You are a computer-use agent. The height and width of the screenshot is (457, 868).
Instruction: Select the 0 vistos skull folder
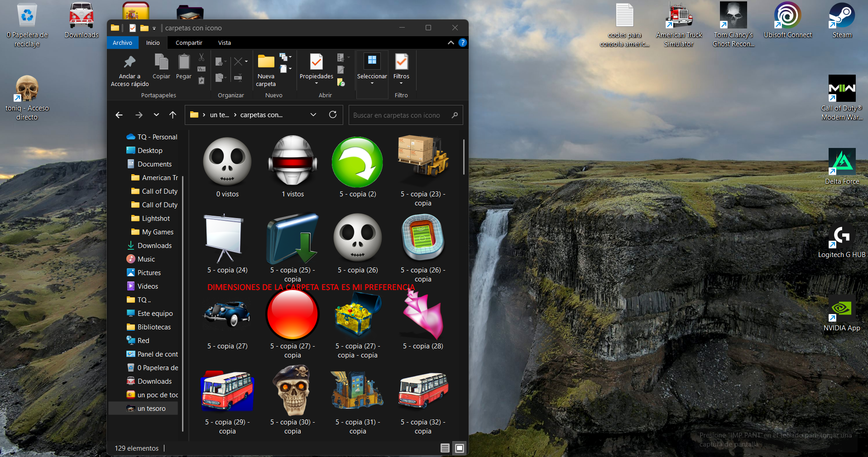pyautogui.click(x=227, y=167)
